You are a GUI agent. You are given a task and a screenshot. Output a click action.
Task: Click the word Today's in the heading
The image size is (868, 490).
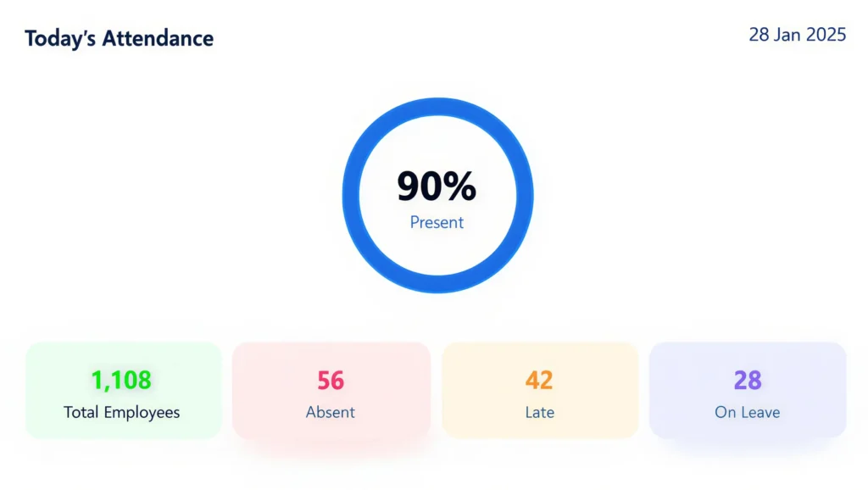(59, 38)
